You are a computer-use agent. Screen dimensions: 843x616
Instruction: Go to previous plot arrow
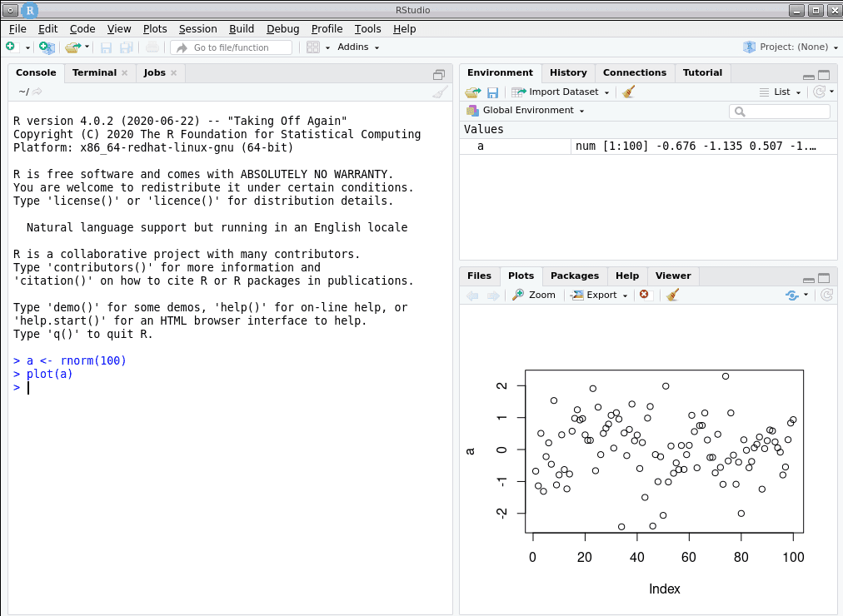click(472, 296)
